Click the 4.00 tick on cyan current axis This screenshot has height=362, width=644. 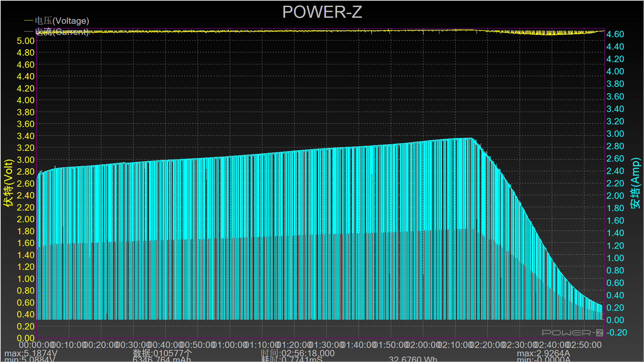(615, 71)
